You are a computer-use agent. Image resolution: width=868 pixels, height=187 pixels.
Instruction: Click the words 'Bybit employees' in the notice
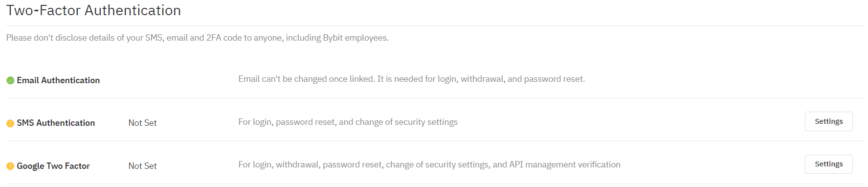click(x=356, y=38)
